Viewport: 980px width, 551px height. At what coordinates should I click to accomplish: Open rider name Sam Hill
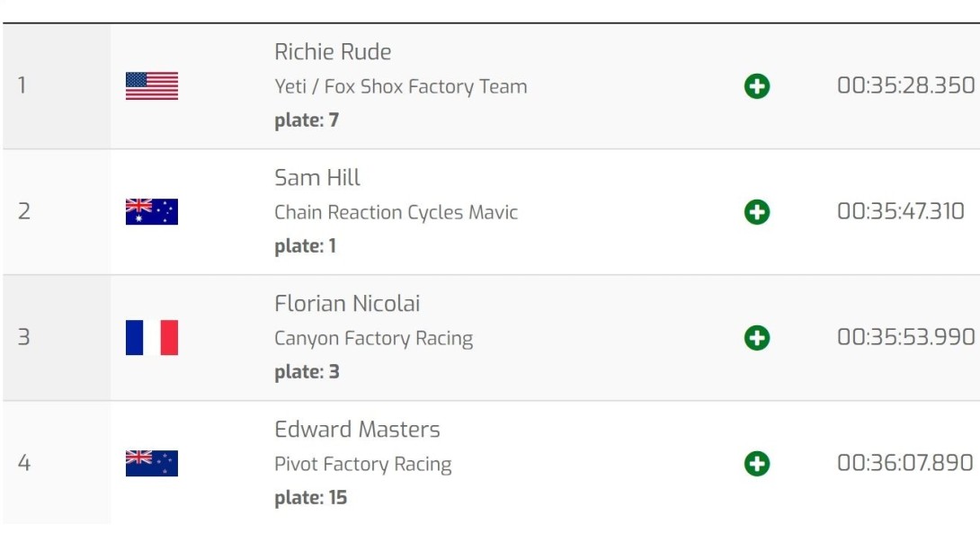click(x=317, y=178)
